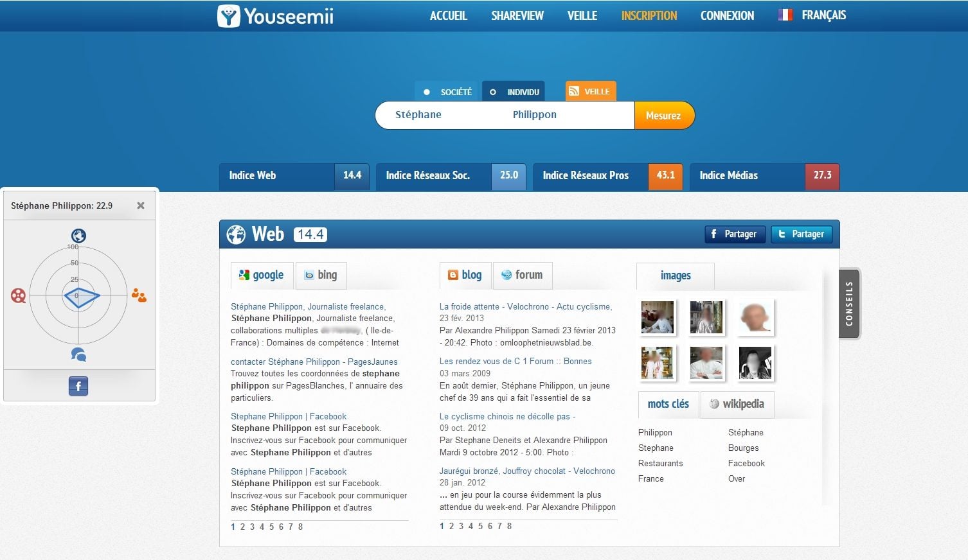Go to page 2 of google results
The height and width of the screenshot is (560, 968).
(x=242, y=527)
